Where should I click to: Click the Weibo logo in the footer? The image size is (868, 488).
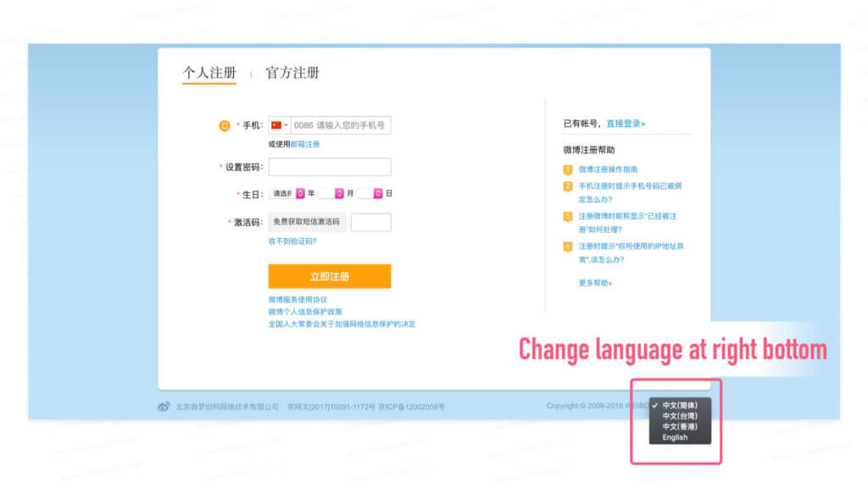coord(164,407)
